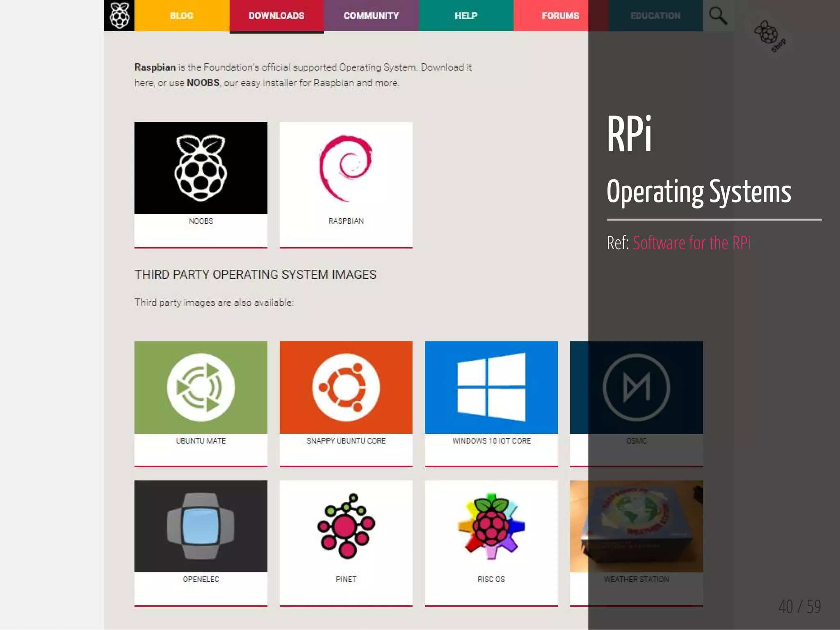Choose the OpenELEC logo tile
Viewport: 840px width, 630px height.
click(201, 526)
